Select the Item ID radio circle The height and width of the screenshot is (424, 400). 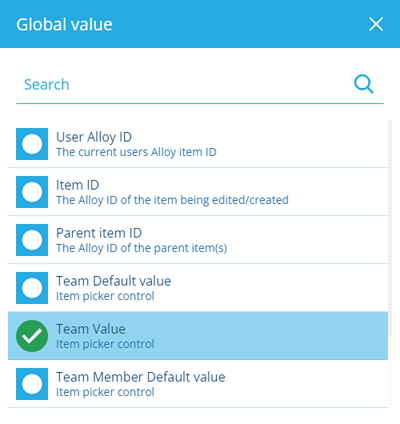(x=32, y=192)
